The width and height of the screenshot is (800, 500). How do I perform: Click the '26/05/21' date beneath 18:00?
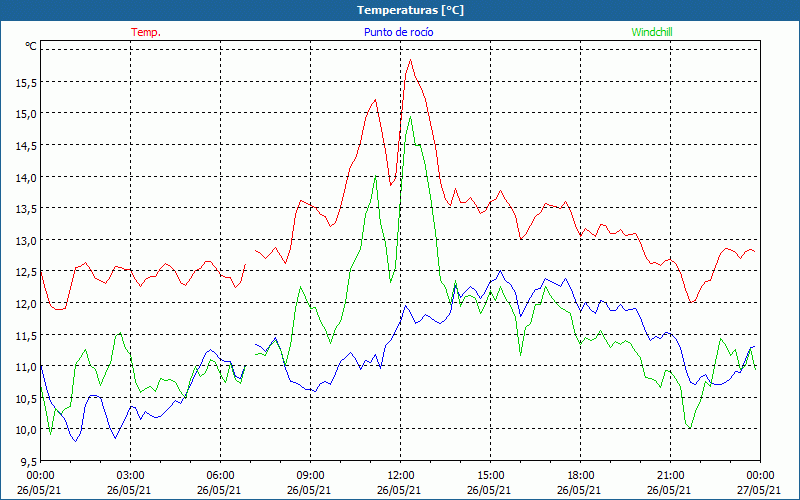tap(581, 490)
